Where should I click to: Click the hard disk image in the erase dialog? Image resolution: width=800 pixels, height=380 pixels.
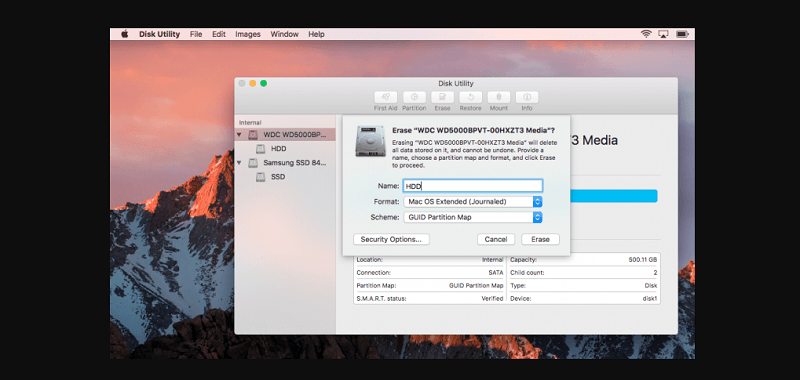coord(370,141)
